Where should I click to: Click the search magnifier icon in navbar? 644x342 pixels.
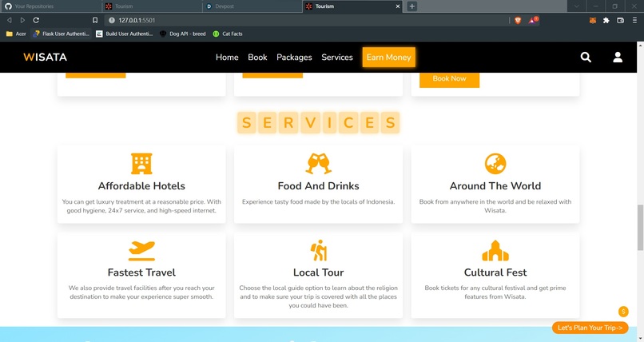pyautogui.click(x=586, y=57)
